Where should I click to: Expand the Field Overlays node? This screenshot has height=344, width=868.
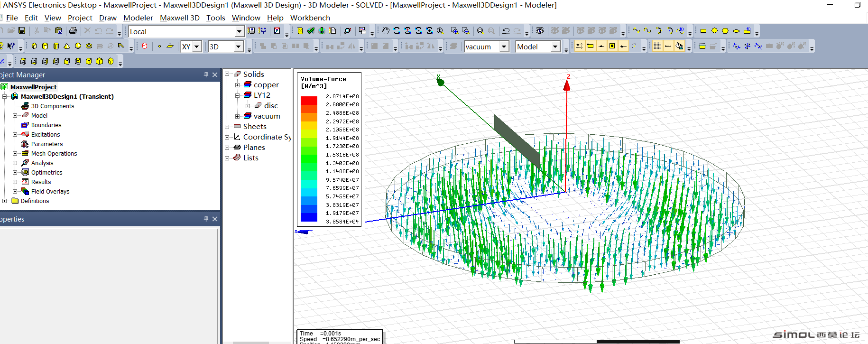click(15, 191)
